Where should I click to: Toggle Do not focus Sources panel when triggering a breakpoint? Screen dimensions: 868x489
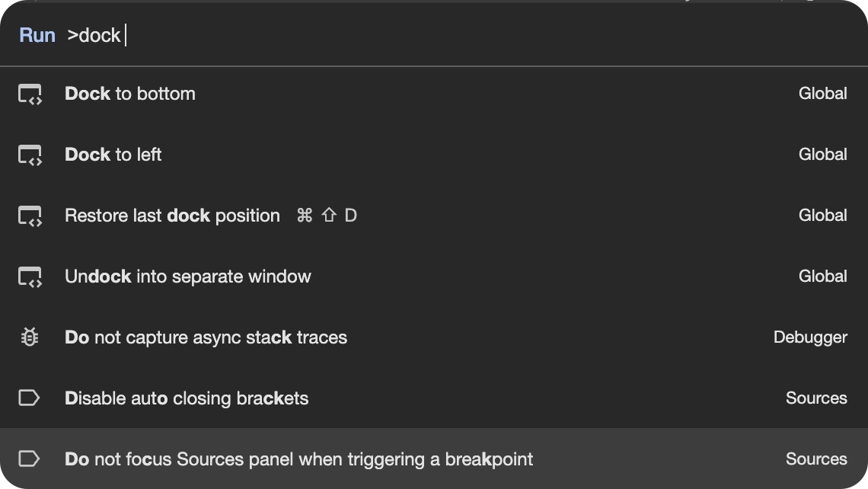[299, 459]
